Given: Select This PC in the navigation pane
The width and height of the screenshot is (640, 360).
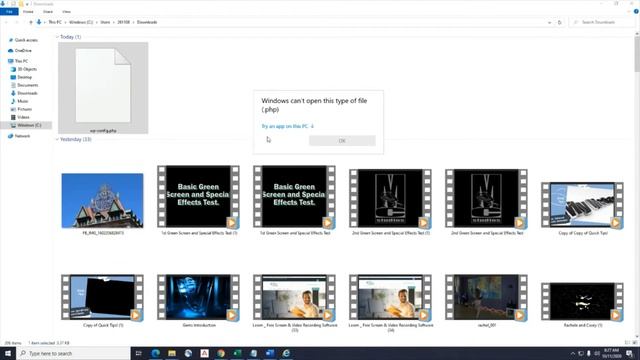Looking at the screenshot, I should point(18,61).
